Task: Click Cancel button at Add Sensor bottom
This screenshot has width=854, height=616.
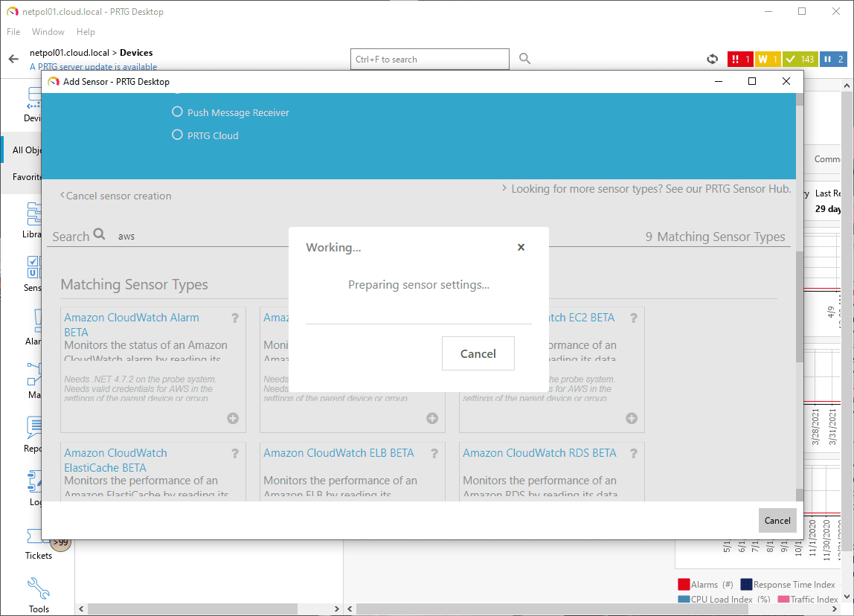Action: point(777,520)
